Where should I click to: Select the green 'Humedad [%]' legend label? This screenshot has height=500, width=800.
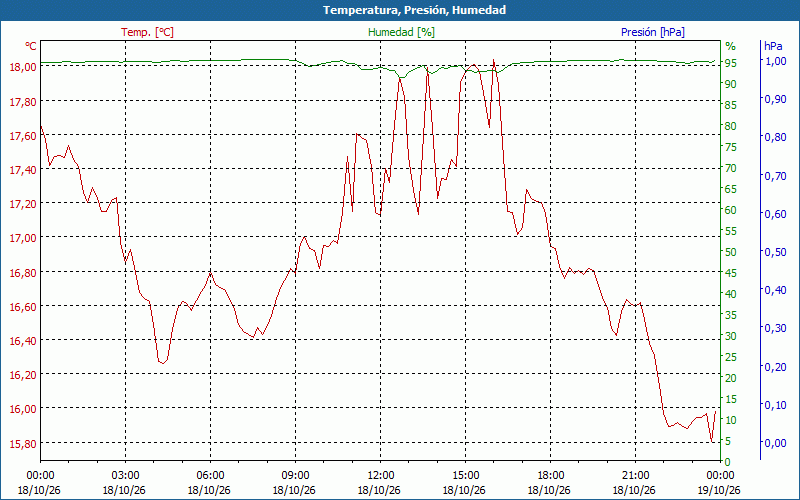(402, 32)
